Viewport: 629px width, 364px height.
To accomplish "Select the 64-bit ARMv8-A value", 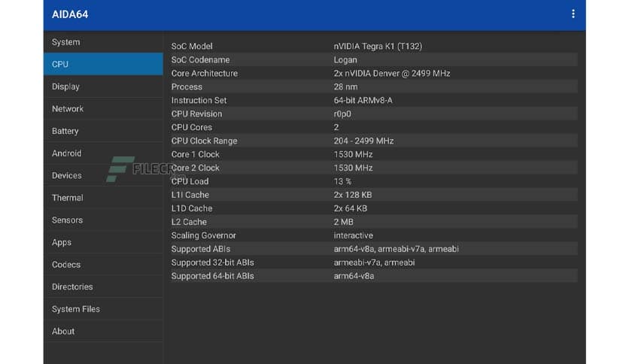I will (363, 100).
